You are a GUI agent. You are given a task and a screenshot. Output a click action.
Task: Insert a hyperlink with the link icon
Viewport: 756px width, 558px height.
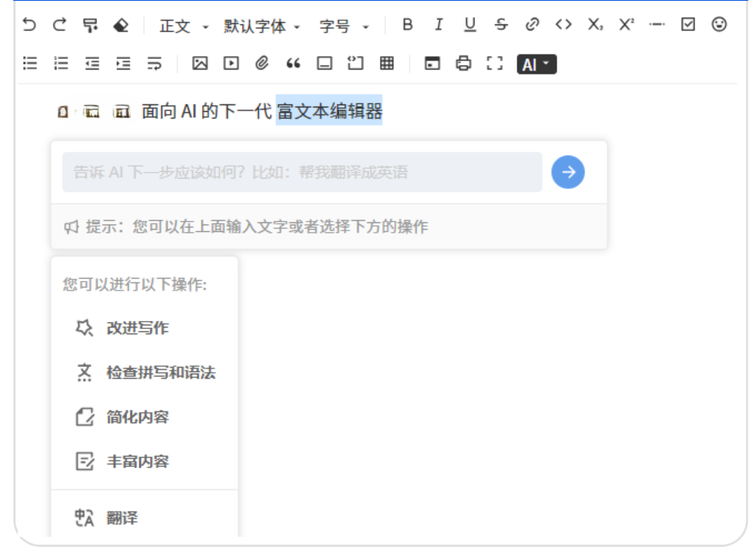coord(532,24)
